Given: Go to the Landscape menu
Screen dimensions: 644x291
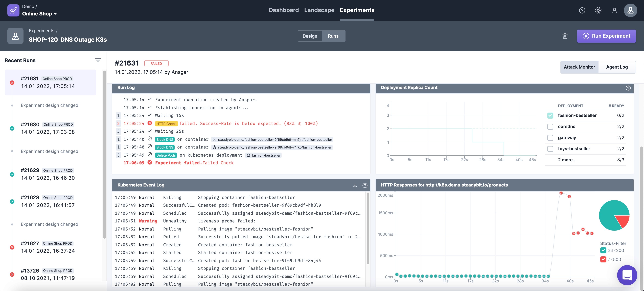Looking at the screenshot, I should click(319, 10).
